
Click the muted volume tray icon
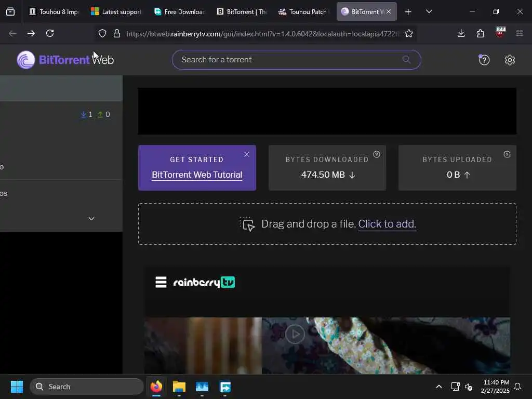(469, 387)
